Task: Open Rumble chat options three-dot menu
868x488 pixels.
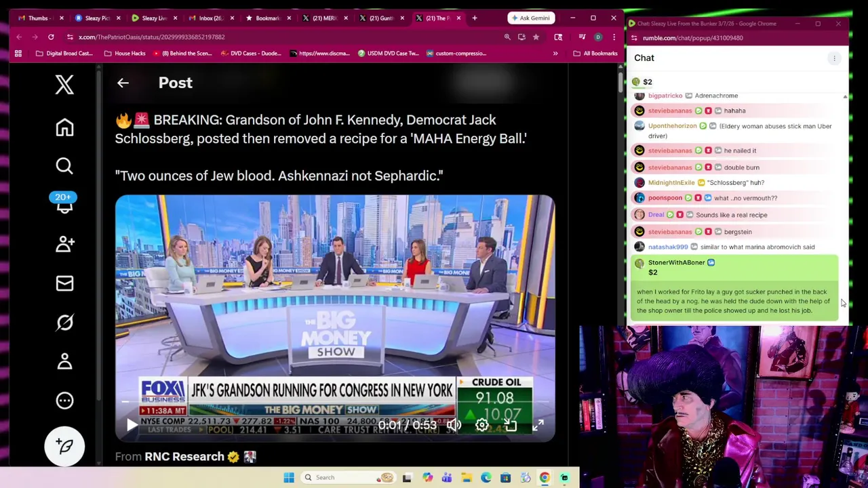Action: coord(834,58)
